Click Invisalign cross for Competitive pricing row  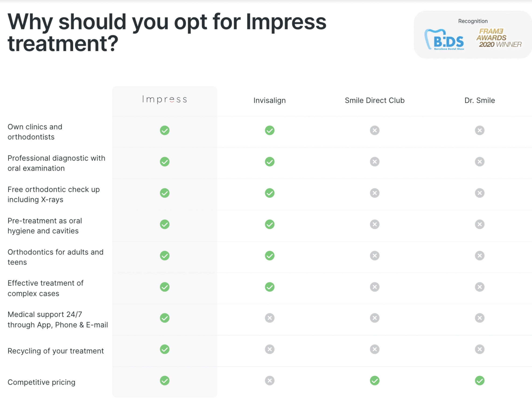pyautogui.click(x=269, y=381)
